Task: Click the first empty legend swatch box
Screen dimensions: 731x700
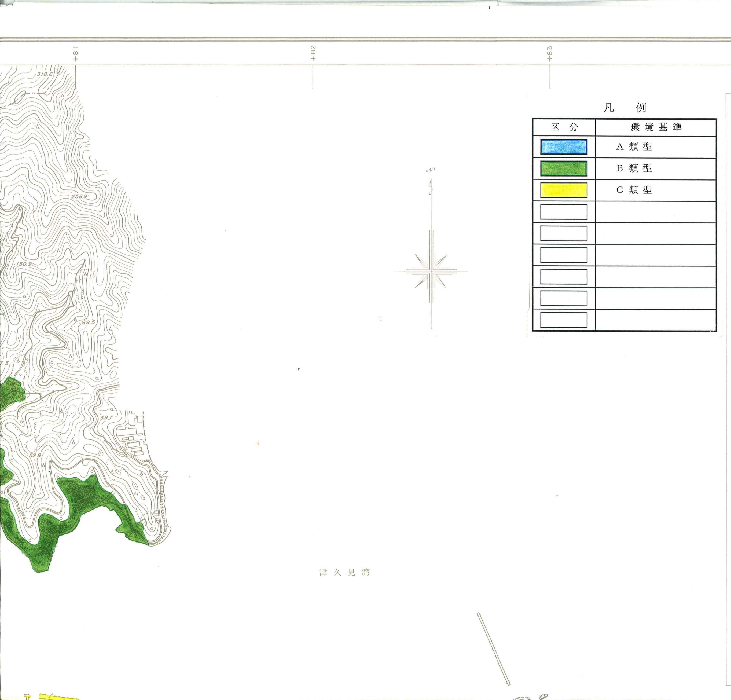Action: coord(564,211)
